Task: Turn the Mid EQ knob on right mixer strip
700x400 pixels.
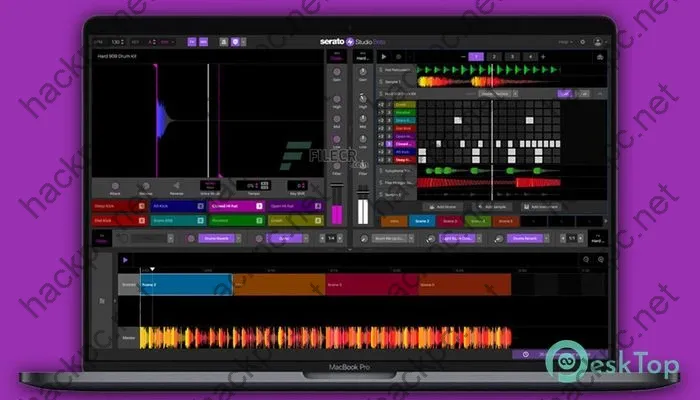Action: (363, 119)
